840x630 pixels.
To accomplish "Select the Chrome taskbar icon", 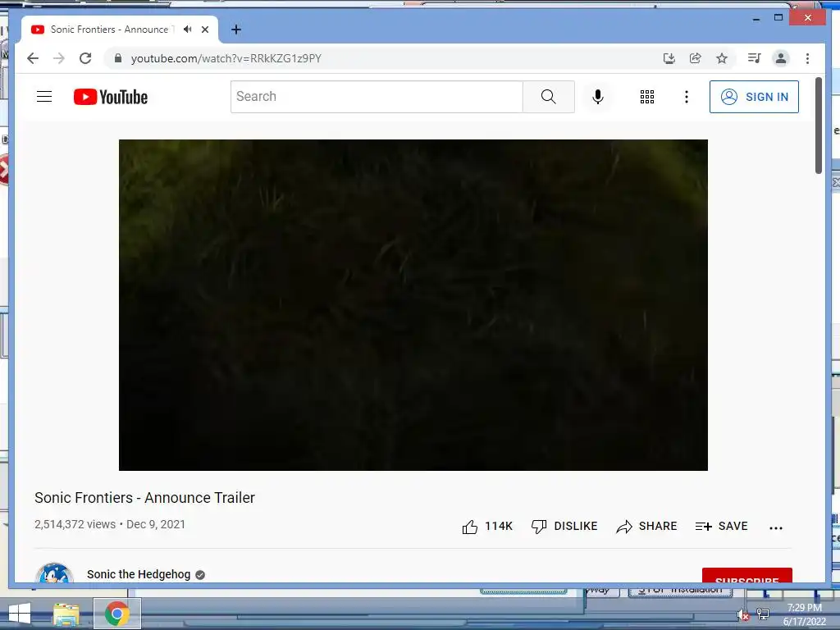I will (x=116, y=614).
